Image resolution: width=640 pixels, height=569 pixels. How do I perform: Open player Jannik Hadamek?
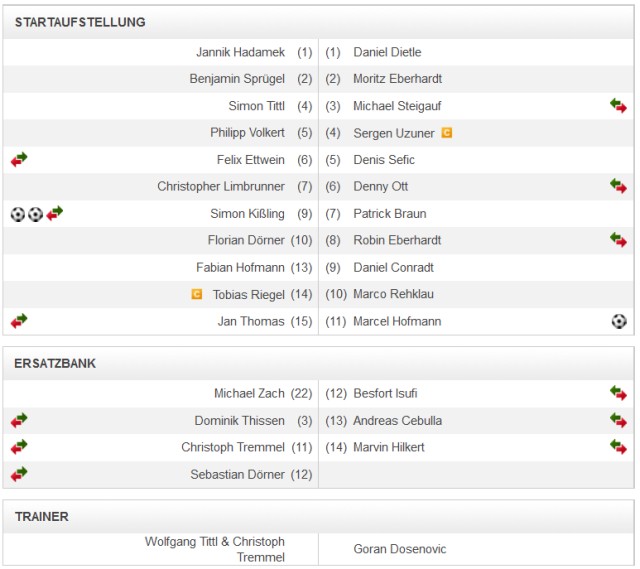click(241, 52)
